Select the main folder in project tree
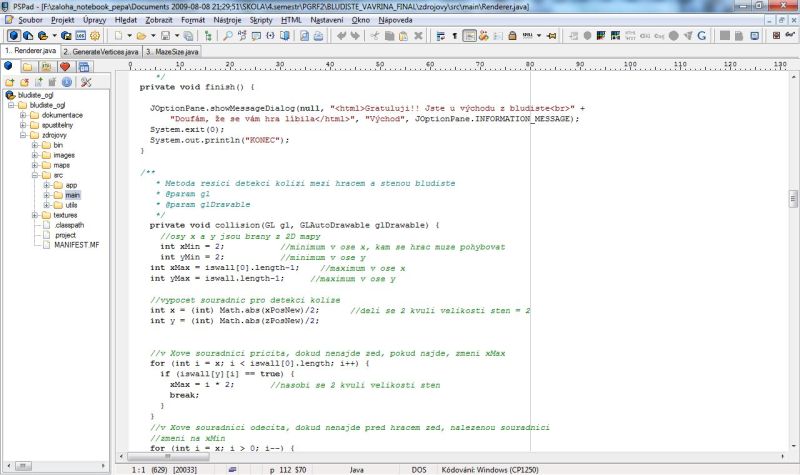Screen dimensions: 800x475 [72, 195]
